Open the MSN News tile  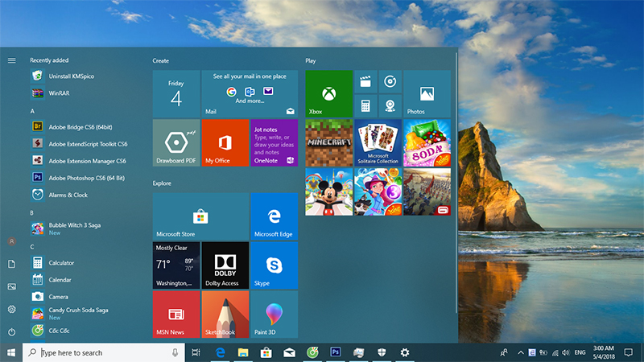[x=176, y=315]
